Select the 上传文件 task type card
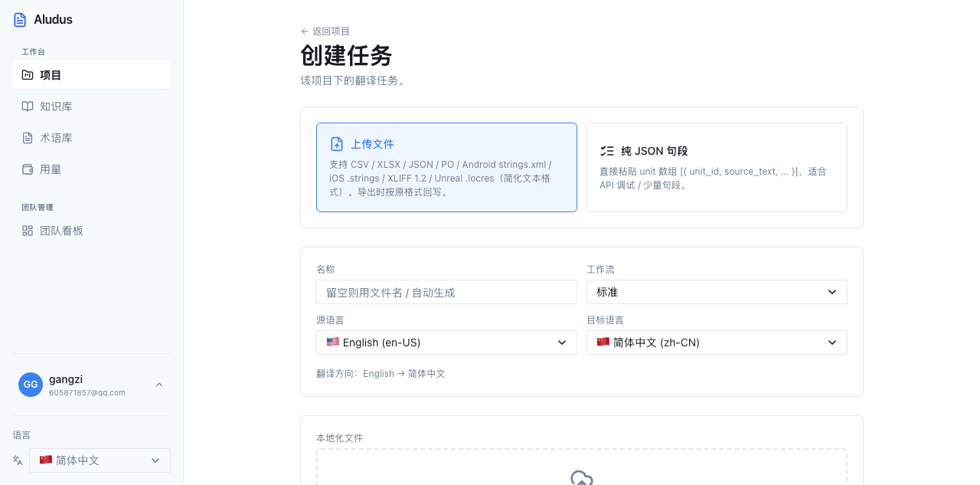 (x=446, y=167)
